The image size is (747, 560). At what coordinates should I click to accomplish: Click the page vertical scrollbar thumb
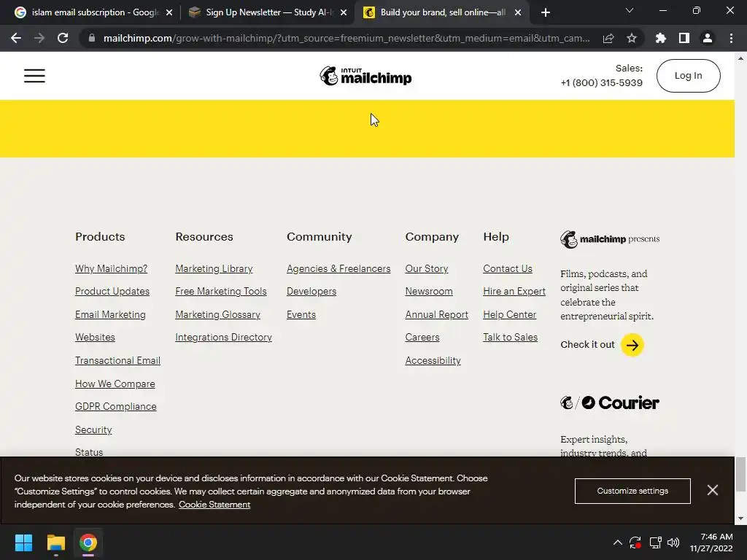740,474
